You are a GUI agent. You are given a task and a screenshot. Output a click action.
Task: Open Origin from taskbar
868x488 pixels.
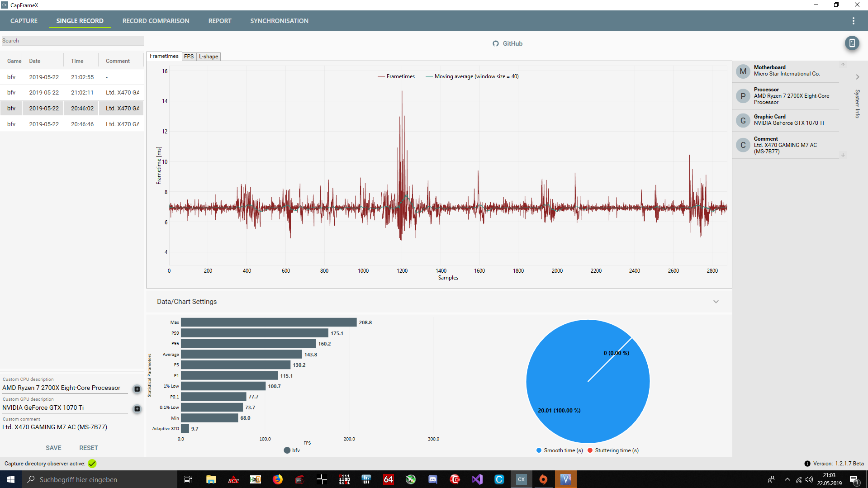coord(543,479)
